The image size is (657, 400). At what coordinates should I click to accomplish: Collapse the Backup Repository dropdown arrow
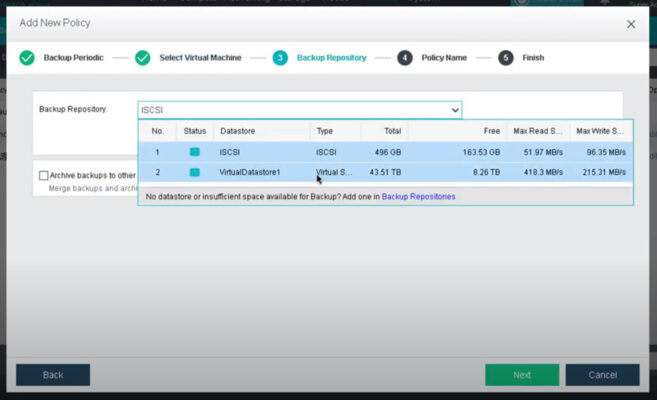tap(455, 110)
